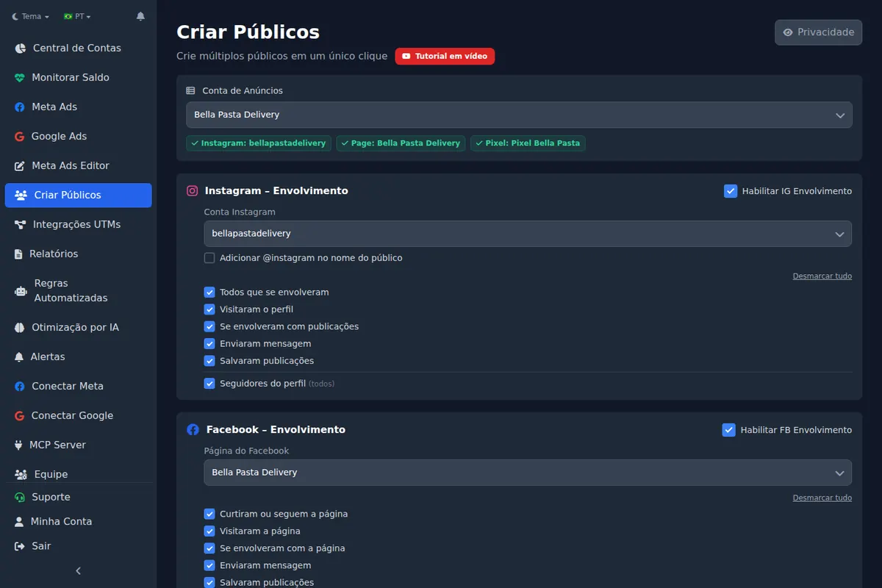Click the Relatórios document icon
This screenshot has height=588, width=882.
pyautogui.click(x=19, y=254)
